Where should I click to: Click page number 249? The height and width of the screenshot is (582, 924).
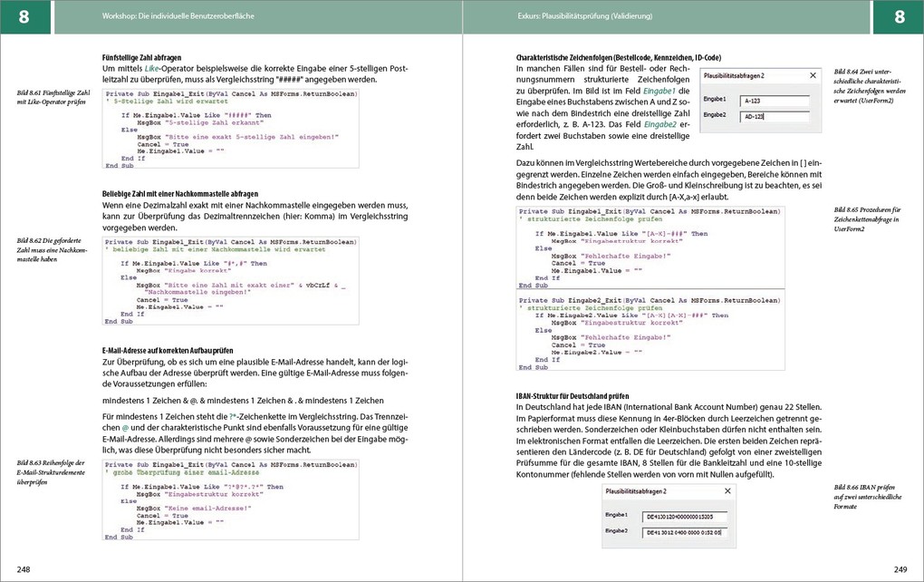900,569
